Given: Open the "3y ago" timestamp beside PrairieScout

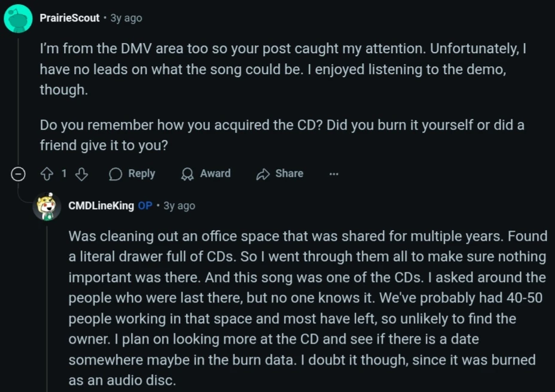Looking at the screenshot, I should tap(126, 18).
